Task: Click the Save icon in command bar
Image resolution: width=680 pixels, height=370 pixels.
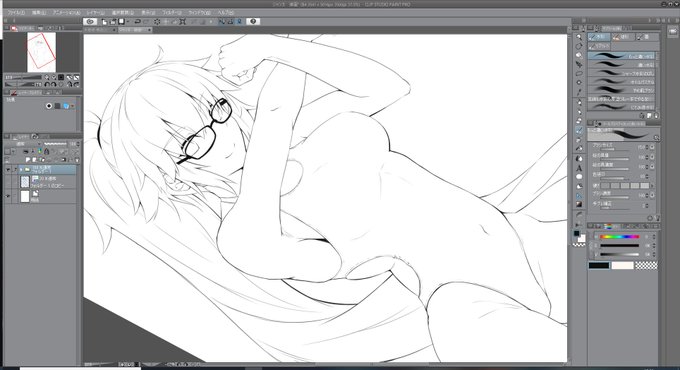Action: 121,21
